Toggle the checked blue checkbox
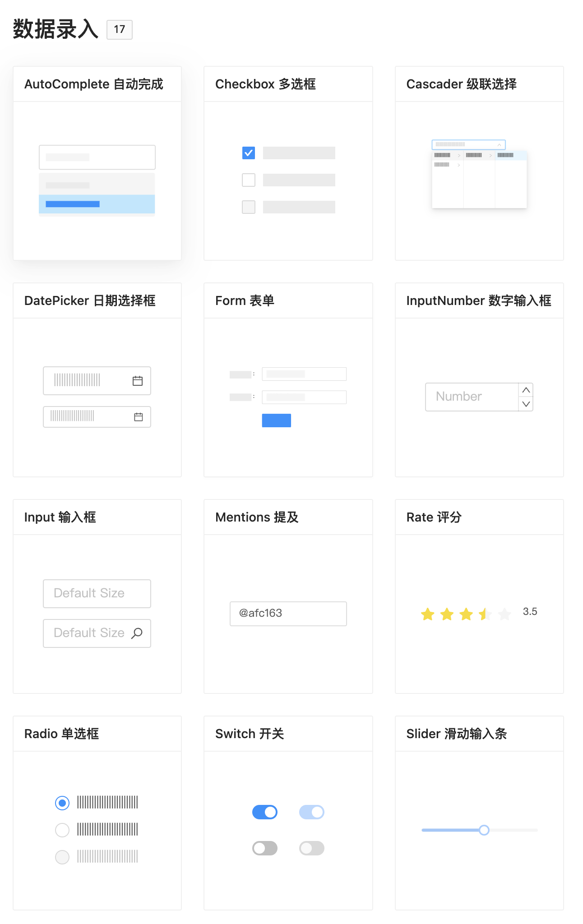The width and height of the screenshot is (583, 924). [249, 153]
